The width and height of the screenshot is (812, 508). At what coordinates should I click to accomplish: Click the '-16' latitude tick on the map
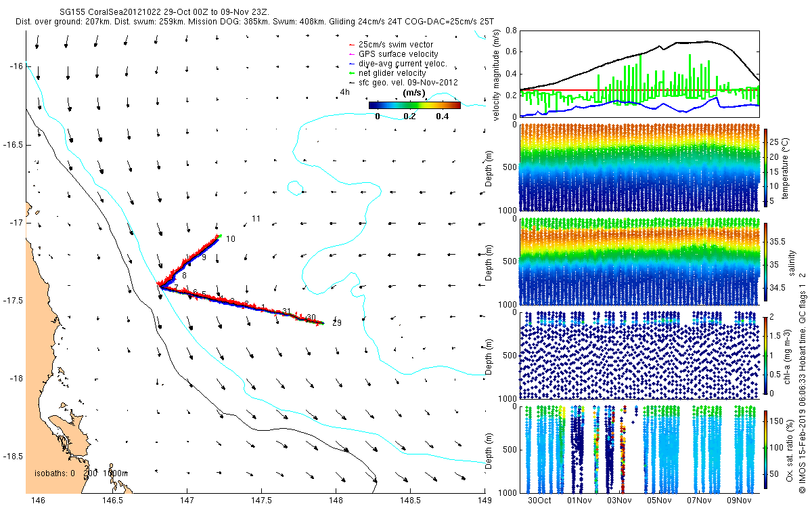[17, 66]
